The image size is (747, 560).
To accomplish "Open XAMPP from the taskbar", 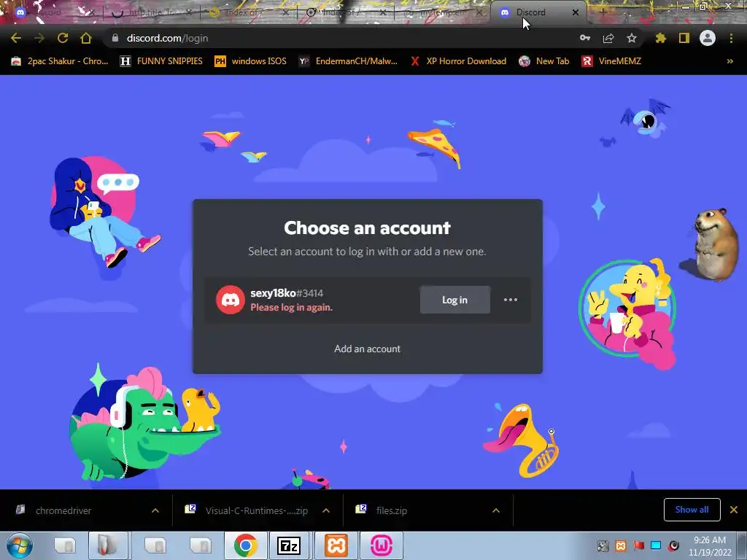I will click(x=336, y=545).
